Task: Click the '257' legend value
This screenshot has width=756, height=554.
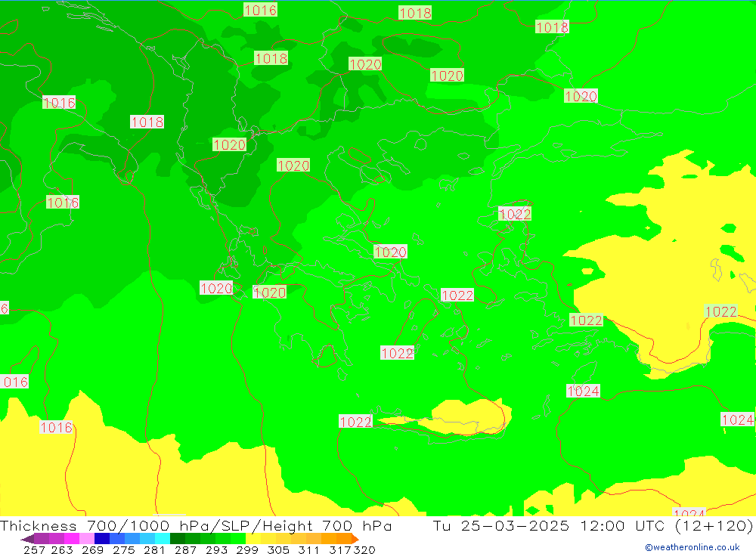Action: click(x=34, y=549)
